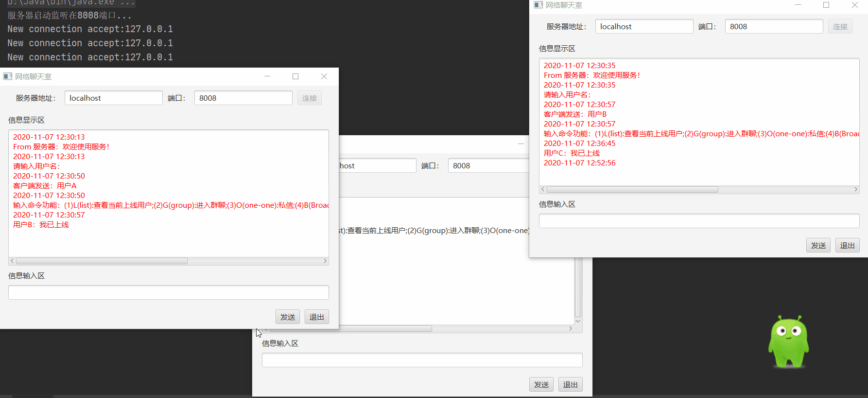Click the message '用户C：我已上线' in the right window
This screenshot has height=398, width=868.
[x=572, y=153]
